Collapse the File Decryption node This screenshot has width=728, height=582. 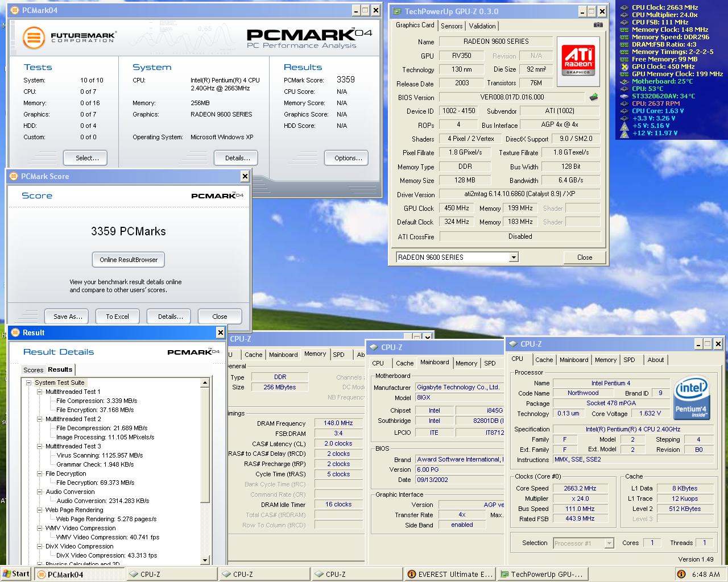40,473
